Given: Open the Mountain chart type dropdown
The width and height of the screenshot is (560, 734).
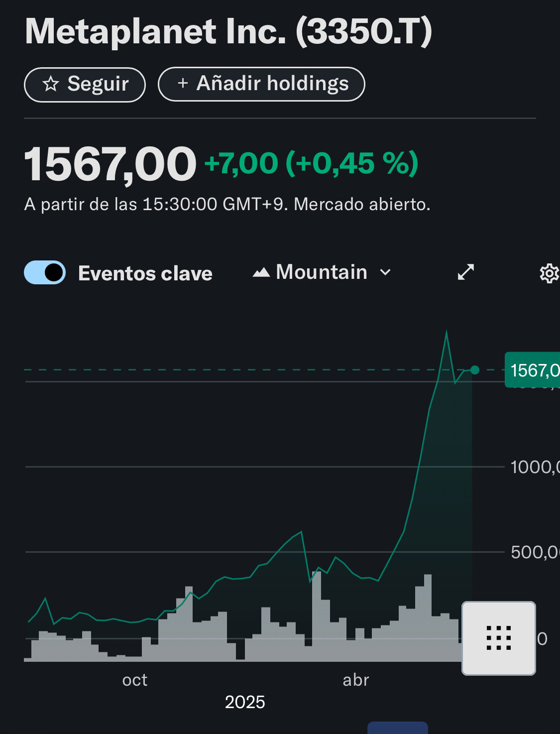Looking at the screenshot, I should pos(322,272).
